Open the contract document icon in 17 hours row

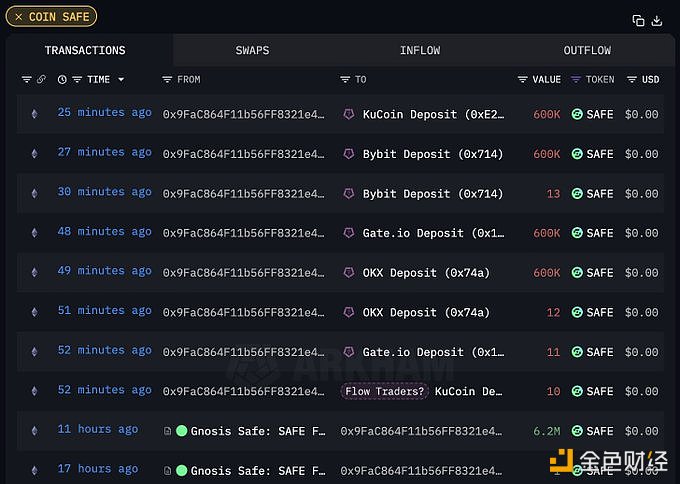(x=167, y=471)
